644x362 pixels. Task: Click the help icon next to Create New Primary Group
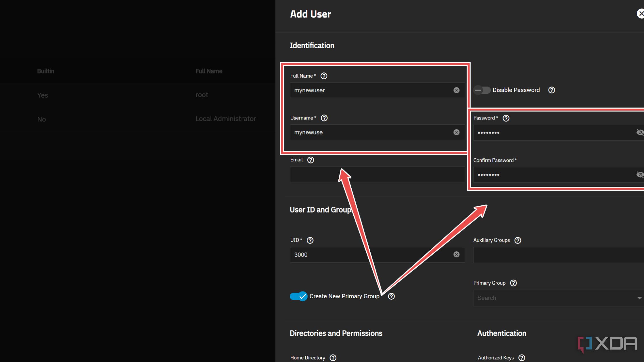pyautogui.click(x=390, y=296)
